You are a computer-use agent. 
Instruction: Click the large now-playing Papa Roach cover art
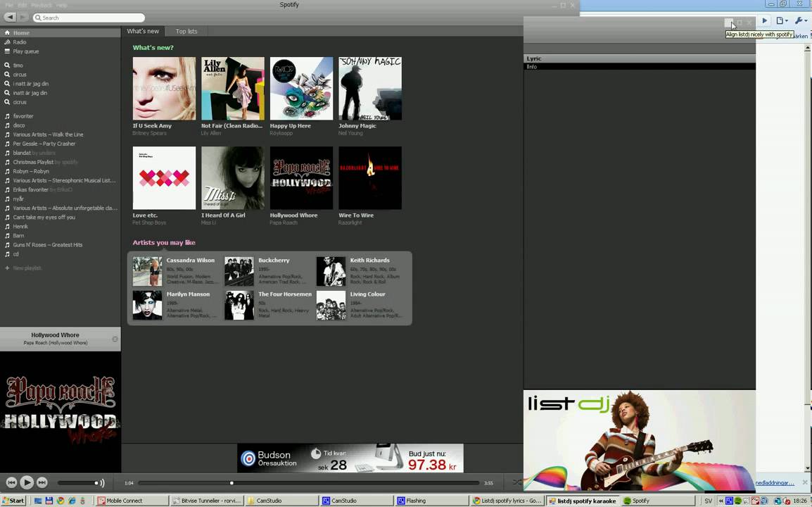60,412
